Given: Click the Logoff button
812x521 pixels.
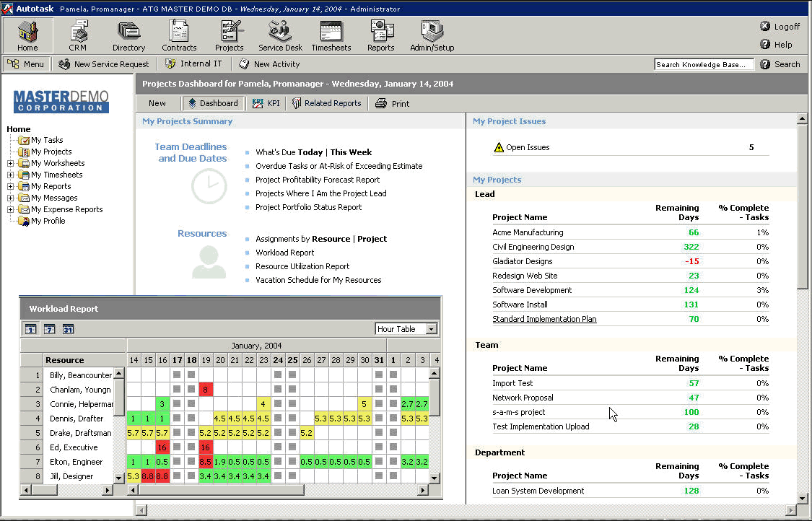Looking at the screenshot, I should point(780,27).
